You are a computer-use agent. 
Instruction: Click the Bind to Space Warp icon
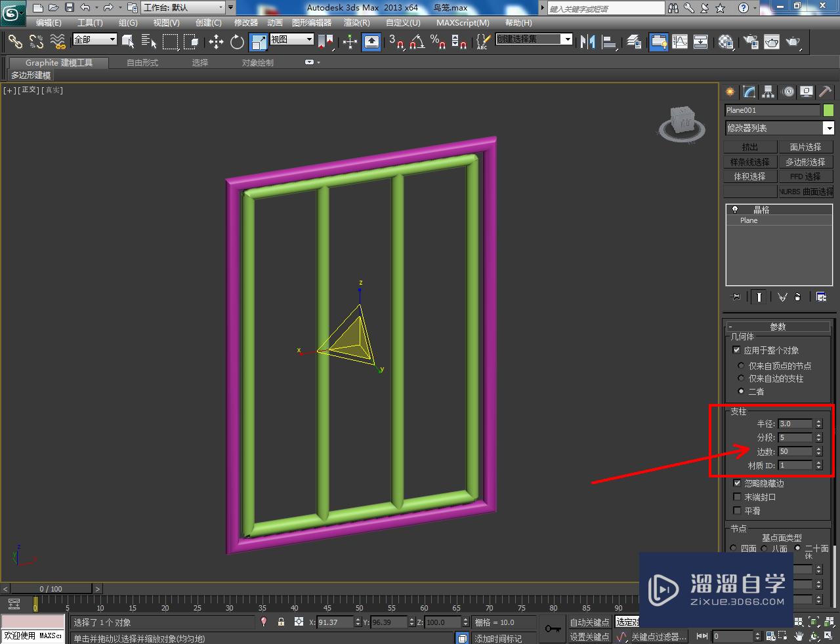click(x=58, y=41)
